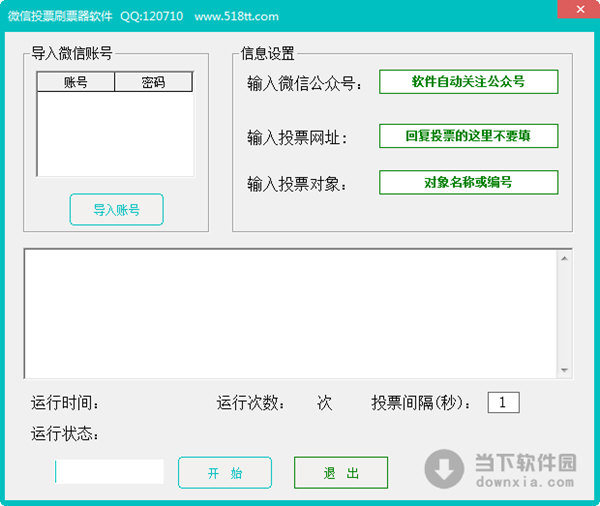This screenshot has height=506, width=600.
Task: Click the 运行次数 label
Action: click(x=251, y=403)
